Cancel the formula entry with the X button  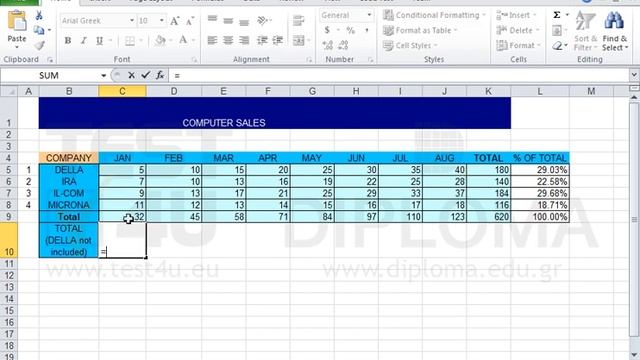(x=131, y=75)
